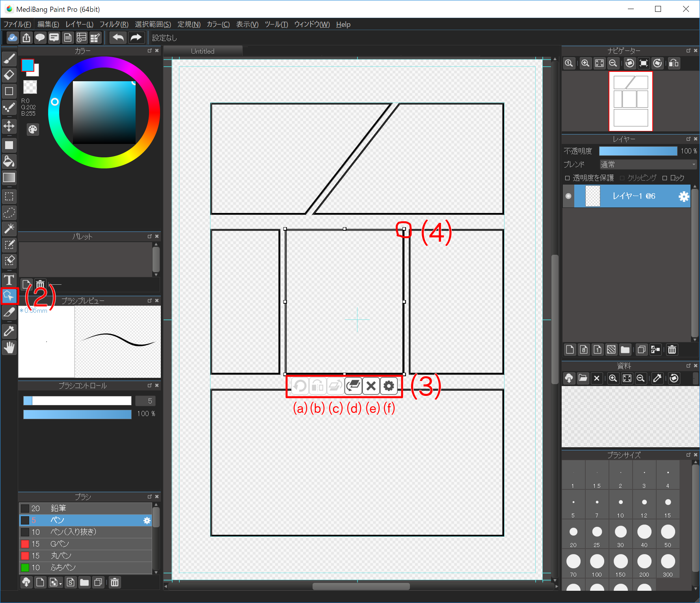Click the color hue ring

click(x=104, y=62)
